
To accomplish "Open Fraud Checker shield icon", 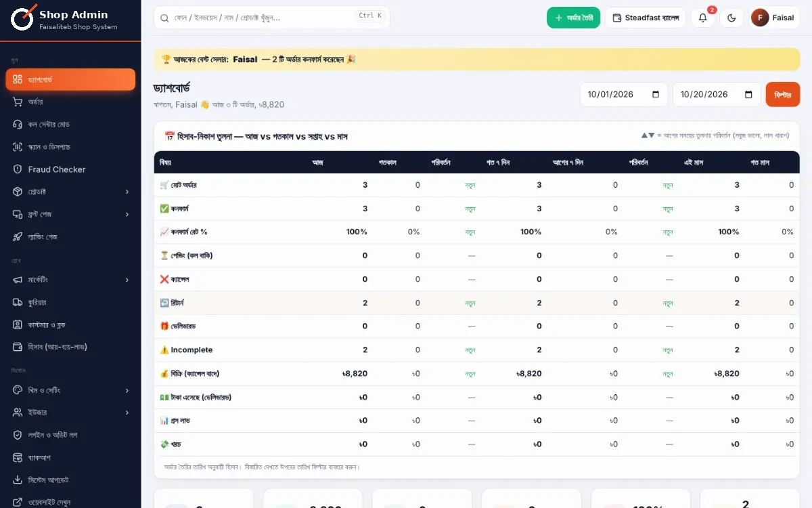I will 18,169.
